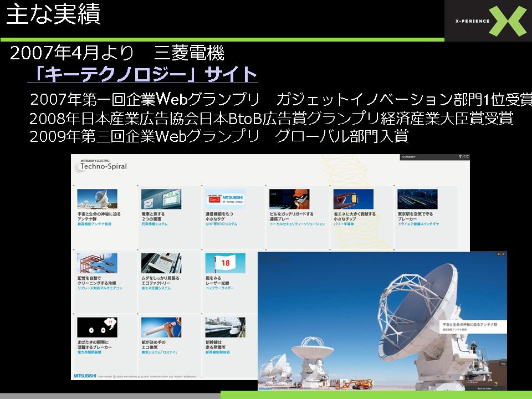532x399 pixels.
Task: Click Skip on the antenna photo
Action: point(503,364)
